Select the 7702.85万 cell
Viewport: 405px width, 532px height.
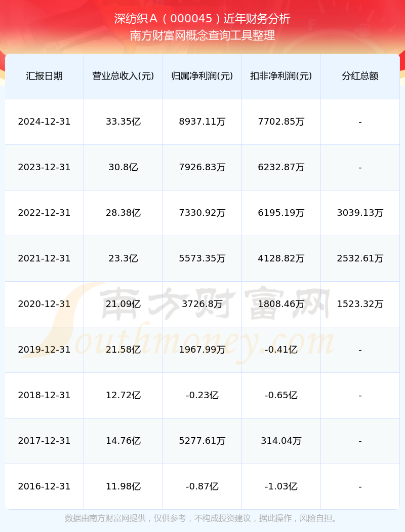point(281,122)
